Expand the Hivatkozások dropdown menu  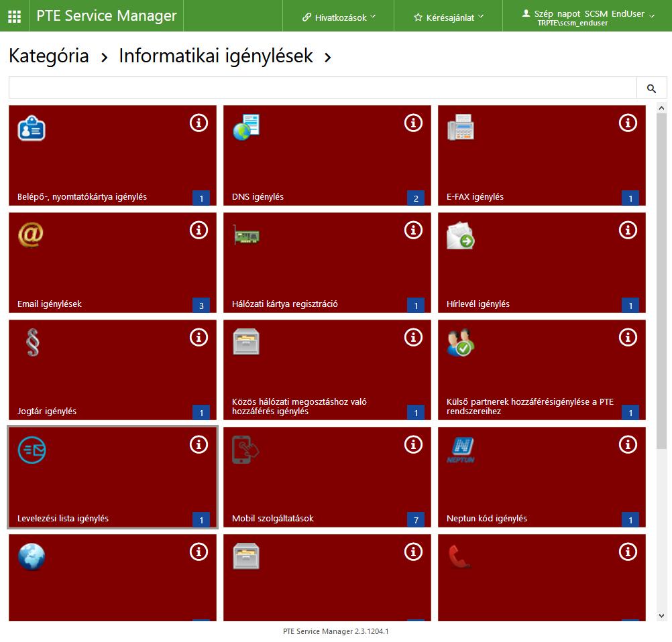[339, 17]
